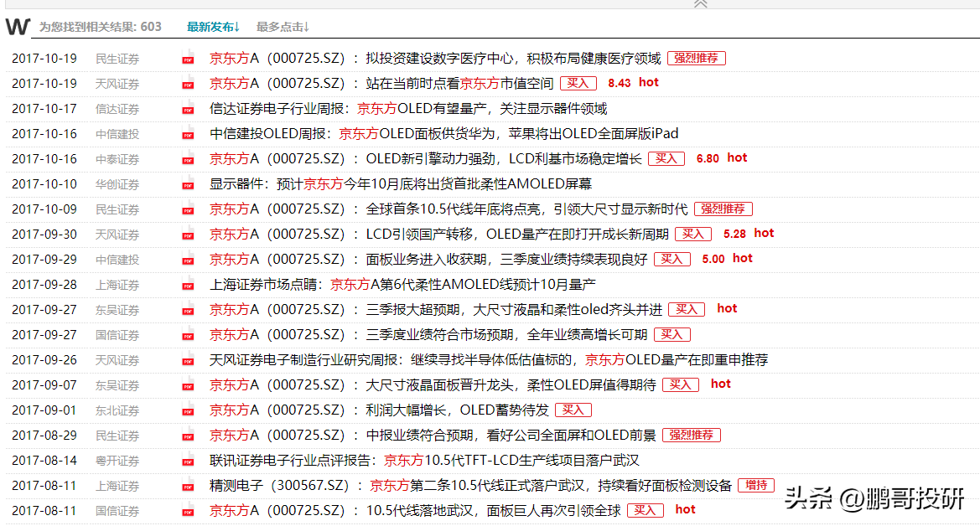This screenshot has height=526, width=980.
Task: Open PDF icon for 拟投资建设数字医疗中心 report
Action: pyautogui.click(x=188, y=59)
